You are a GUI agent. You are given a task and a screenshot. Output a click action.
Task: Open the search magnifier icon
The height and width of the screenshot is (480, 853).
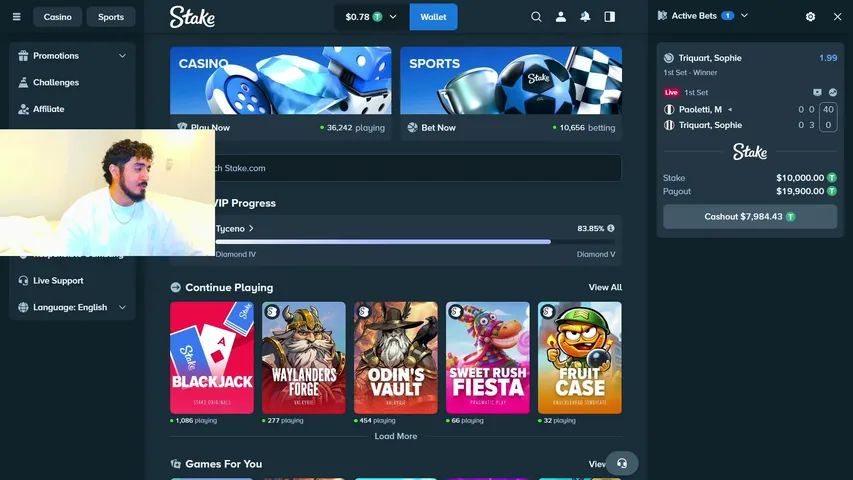click(x=536, y=17)
